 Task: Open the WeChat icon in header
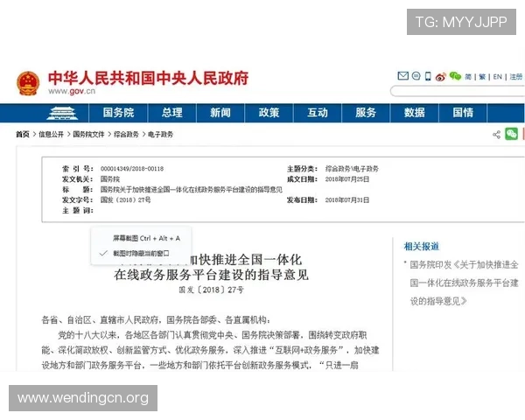coord(455,76)
